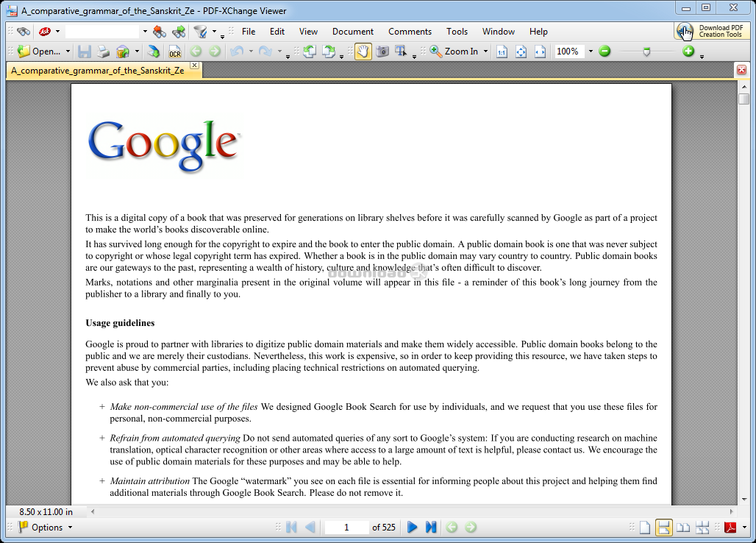Click the Zoom In button
This screenshot has height=543, width=756.
[454, 52]
